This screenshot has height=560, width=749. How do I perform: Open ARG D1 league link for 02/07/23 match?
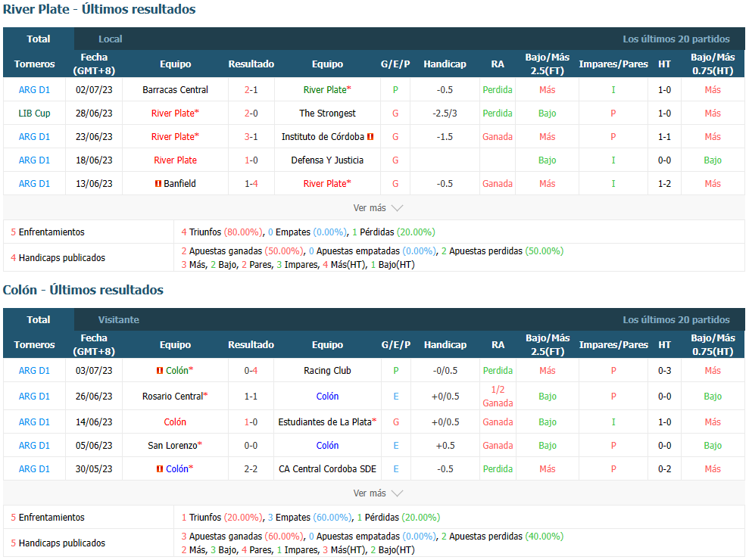click(34, 90)
